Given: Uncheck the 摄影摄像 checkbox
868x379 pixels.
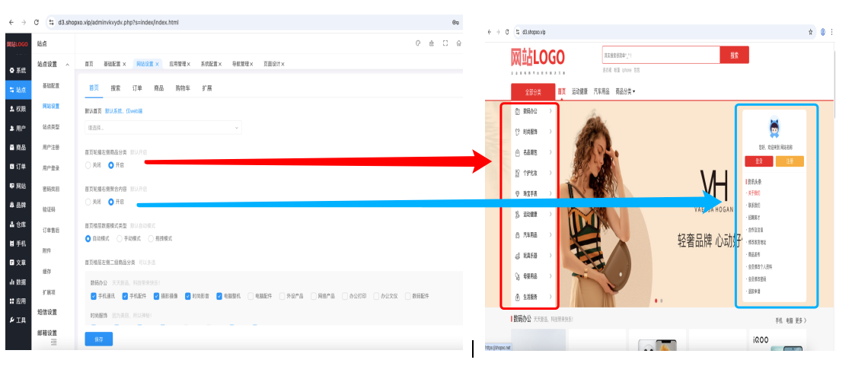Looking at the screenshot, I should (157, 296).
